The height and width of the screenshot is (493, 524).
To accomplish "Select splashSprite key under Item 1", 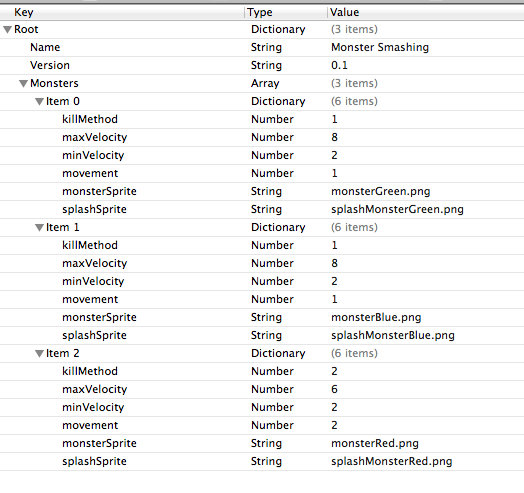I will click(x=94, y=336).
